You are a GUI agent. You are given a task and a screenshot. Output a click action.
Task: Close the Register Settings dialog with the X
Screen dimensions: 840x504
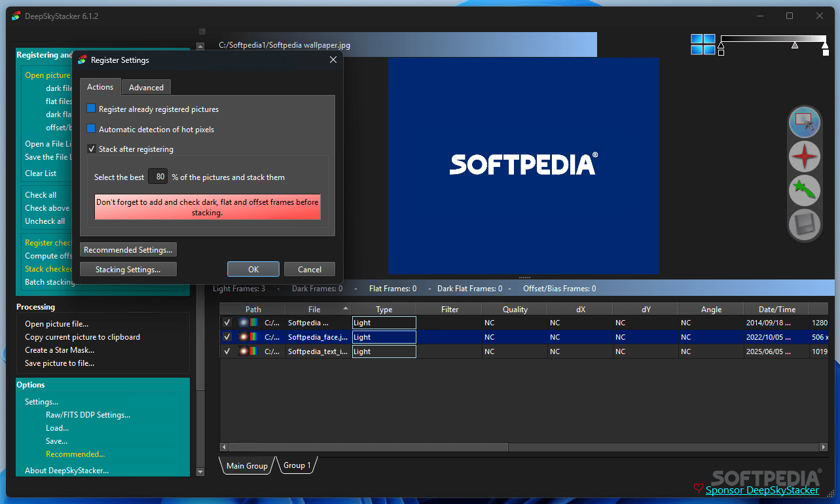[x=333, y=60]
